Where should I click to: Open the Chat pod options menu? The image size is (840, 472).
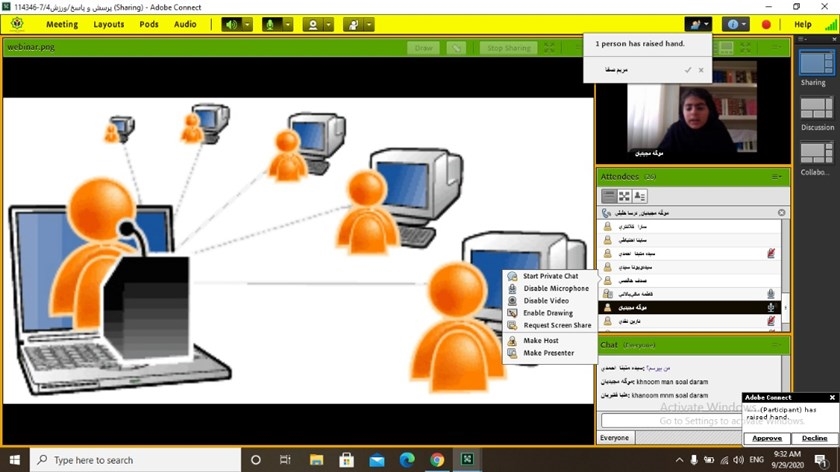(x=777, y=345)
